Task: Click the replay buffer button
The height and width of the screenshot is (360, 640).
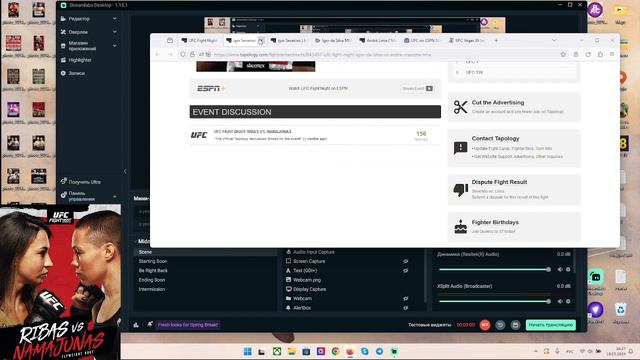Action: pyautogui.click(x=500, y=325)
